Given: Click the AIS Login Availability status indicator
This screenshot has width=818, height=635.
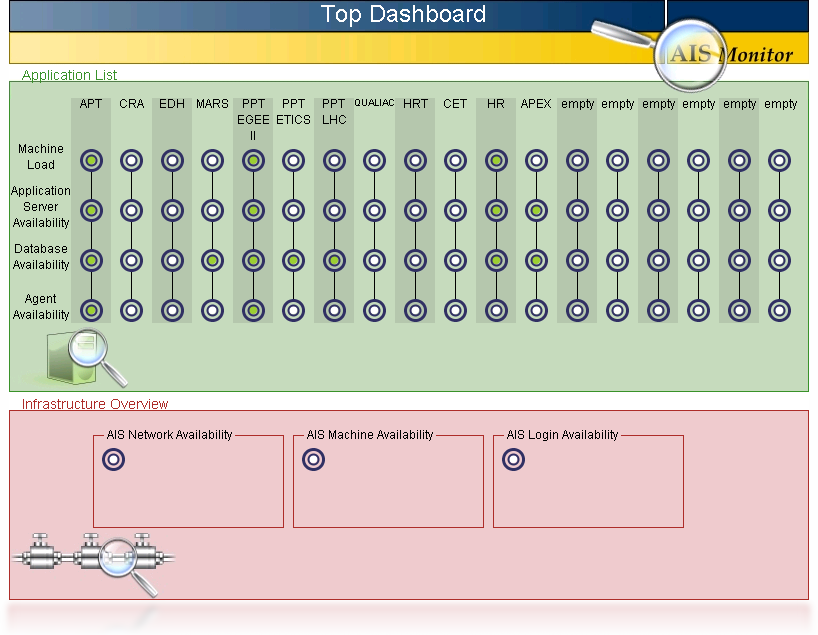Looking at the screenshot, I should click(513, 460).
